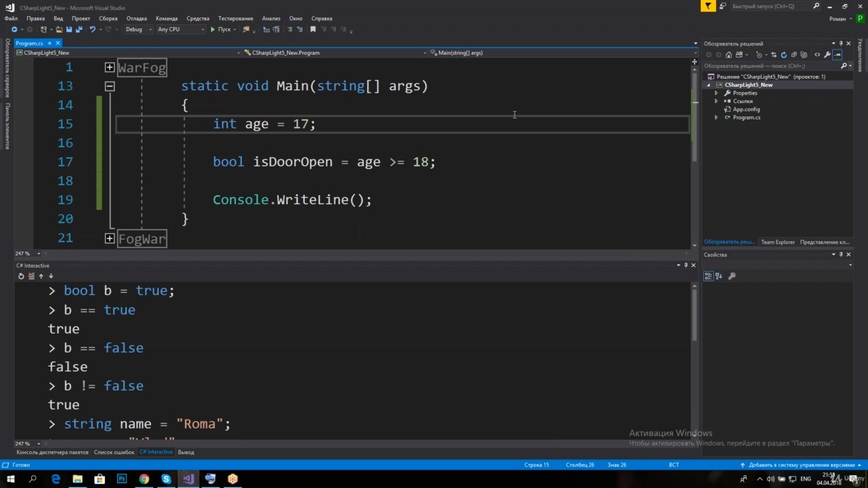Click History Previous up arrow in Interactive

pyautogui.click(x=41, y=276)
